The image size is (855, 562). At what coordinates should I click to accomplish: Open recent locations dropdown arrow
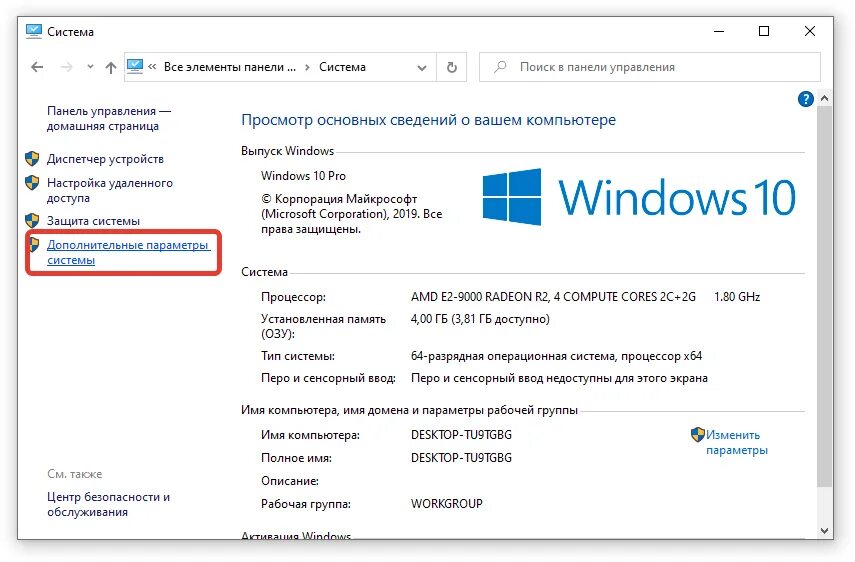click(x=90, y=67)
